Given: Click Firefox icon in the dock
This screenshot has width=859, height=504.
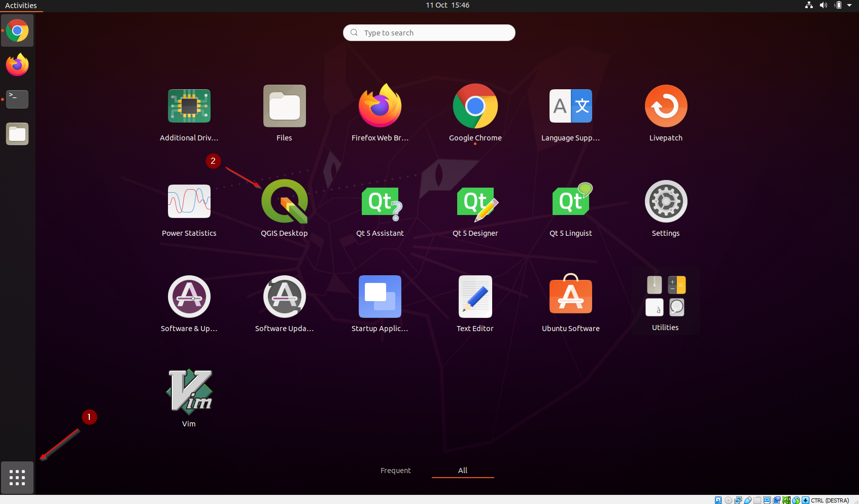Looking at the screenshot, I should point(17,65).
